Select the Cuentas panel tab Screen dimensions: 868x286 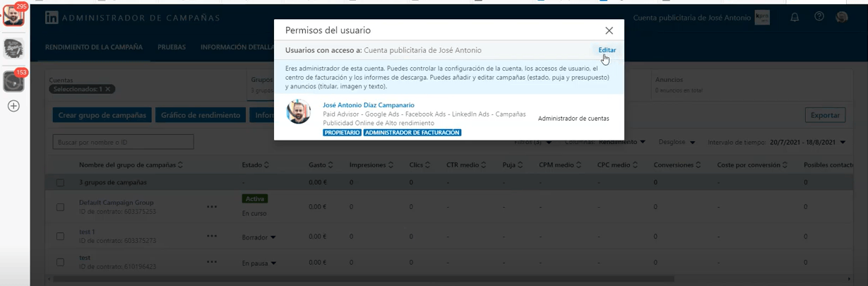pos(145,84)
